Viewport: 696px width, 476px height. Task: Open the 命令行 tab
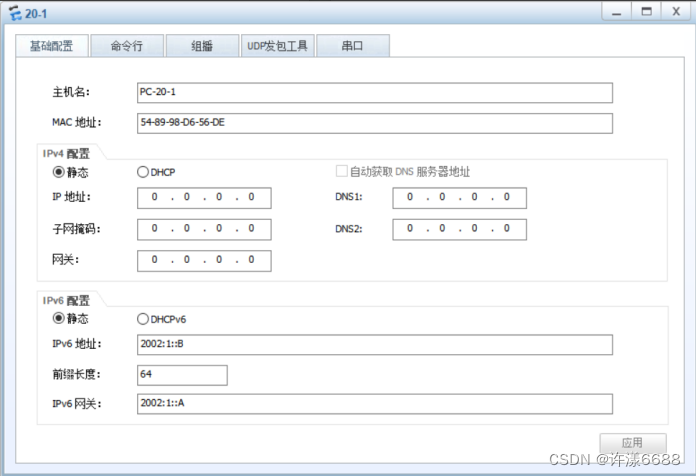[x=127, y=46]
